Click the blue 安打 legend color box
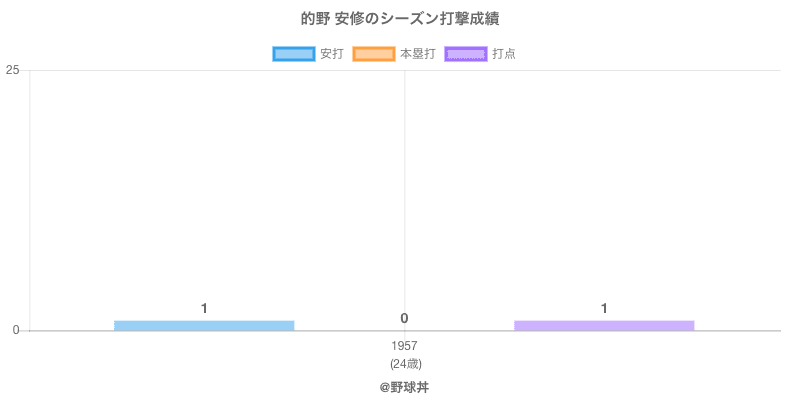This screenshot has height=400, width=800. point(293,54)
